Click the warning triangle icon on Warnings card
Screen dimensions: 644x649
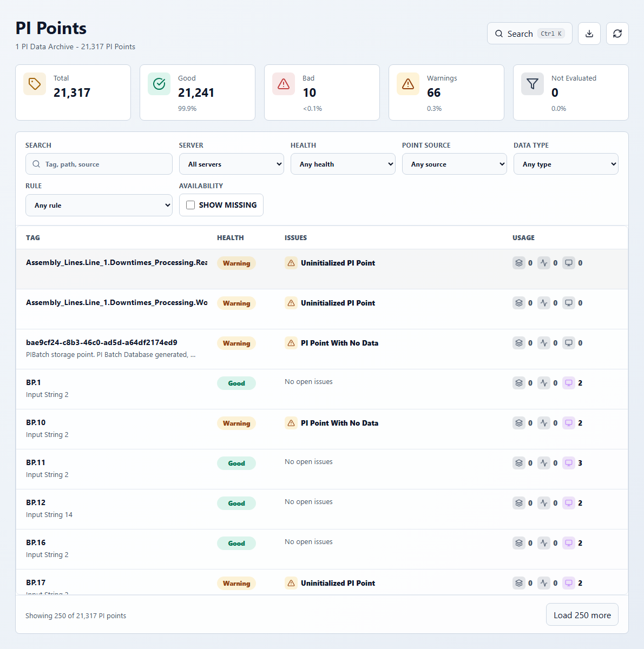coord(408,84)
